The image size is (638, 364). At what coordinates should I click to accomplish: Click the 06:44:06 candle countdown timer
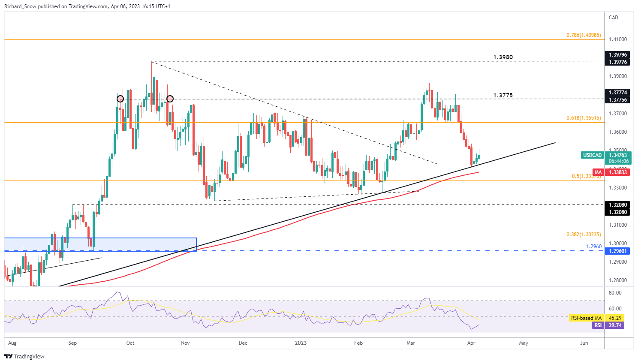(x=618, y=162)
